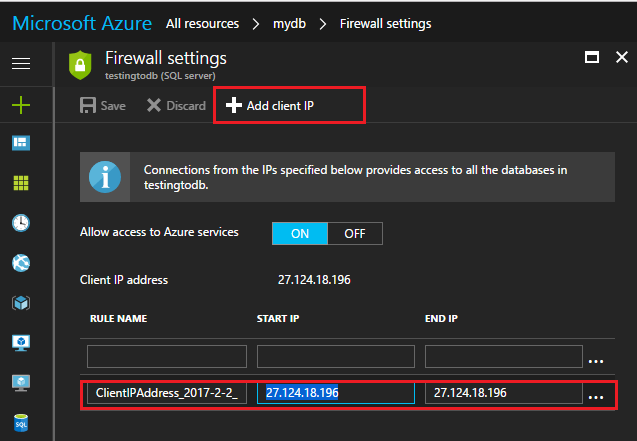Open the Recent clock icon in the sidebar
The image size is (637, 441).
21,223
